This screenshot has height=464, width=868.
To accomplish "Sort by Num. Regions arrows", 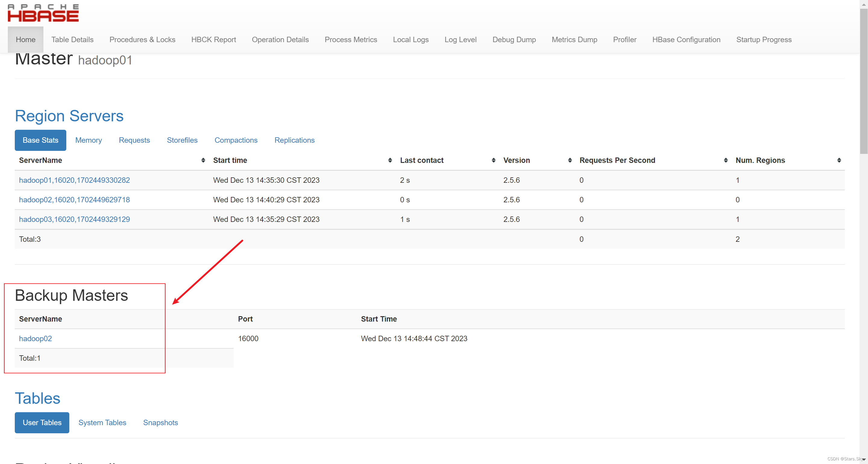I will click(x=839, y=160).
